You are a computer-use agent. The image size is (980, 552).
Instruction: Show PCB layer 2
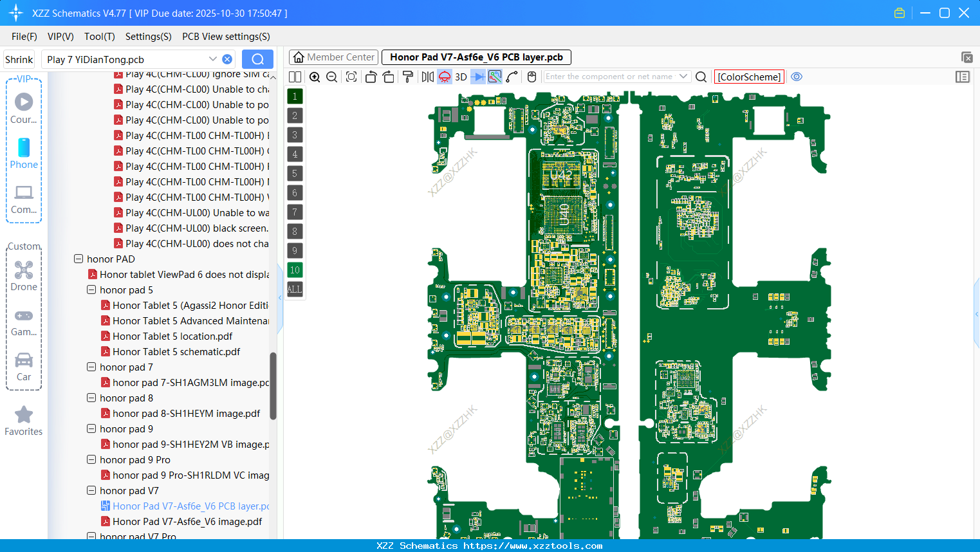pyautogui.click(x=295, y=115)
